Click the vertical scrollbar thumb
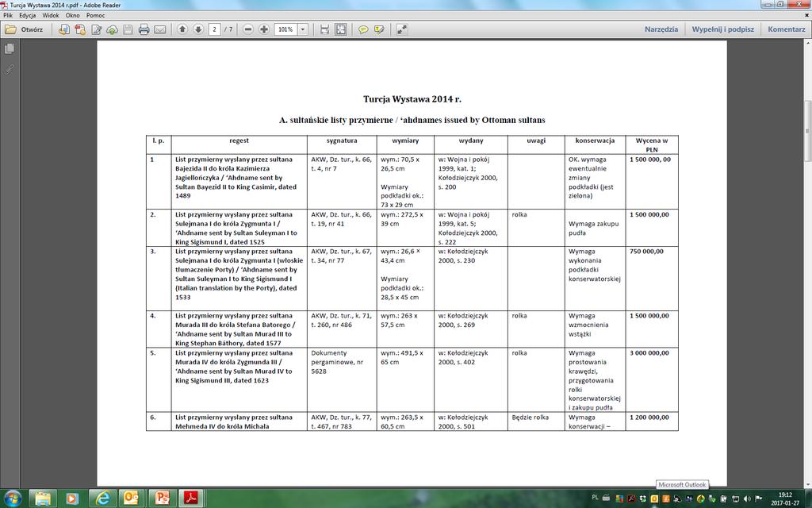Image resolution: width=812 pixels, height=508 pixels. click(x=807, y=129)
